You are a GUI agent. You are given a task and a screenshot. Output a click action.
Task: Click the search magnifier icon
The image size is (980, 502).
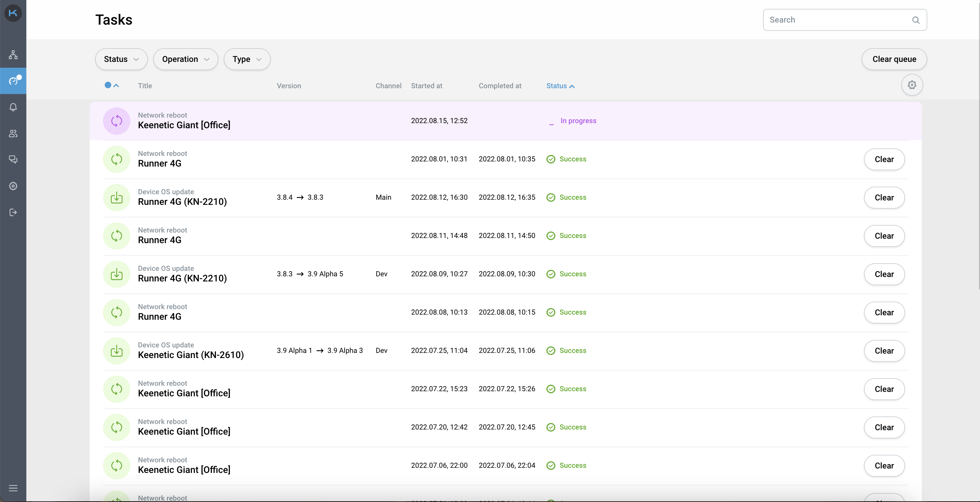pos(916,20)
